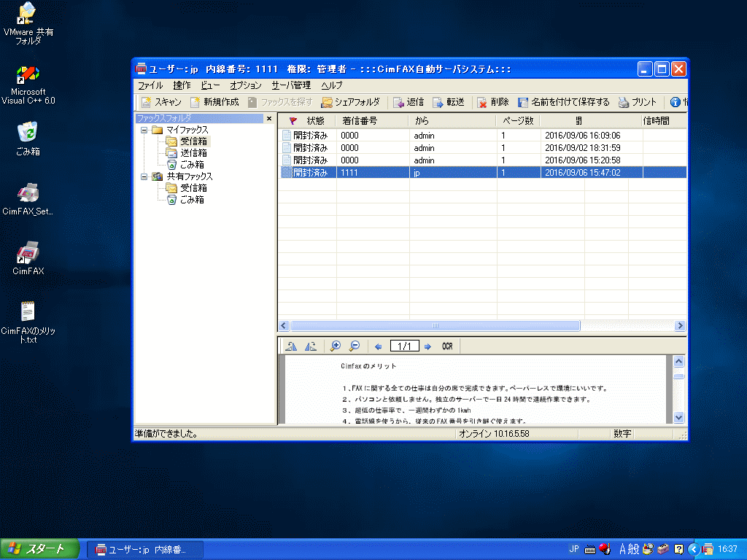
Task: Print the fax with プリント
Action: [638, 102]
